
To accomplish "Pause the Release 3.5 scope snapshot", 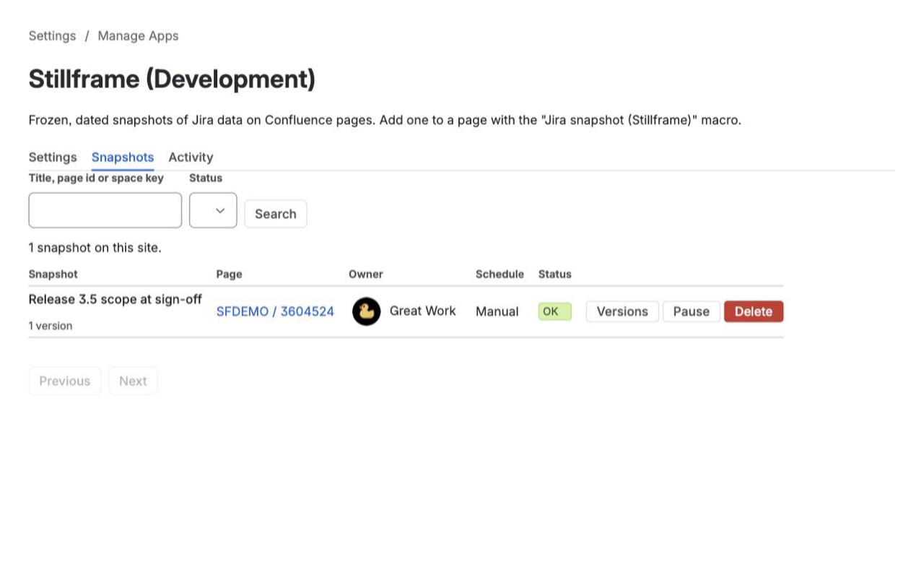I will [692, 311].
